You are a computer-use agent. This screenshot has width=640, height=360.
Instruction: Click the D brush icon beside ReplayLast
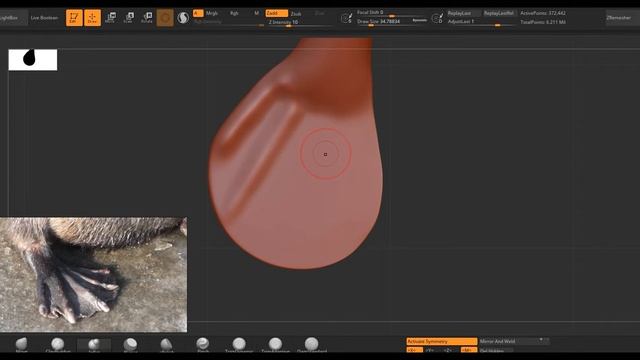437,18
